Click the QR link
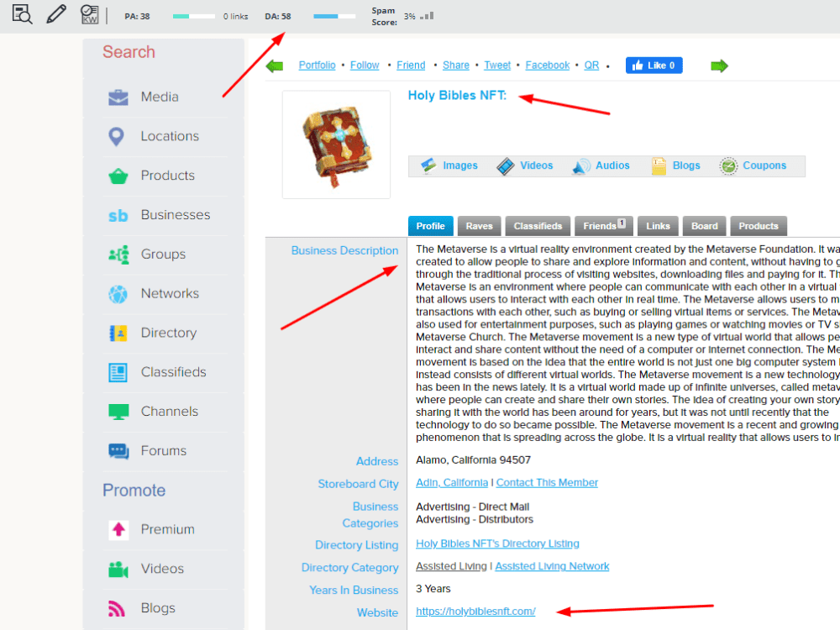 591,66
